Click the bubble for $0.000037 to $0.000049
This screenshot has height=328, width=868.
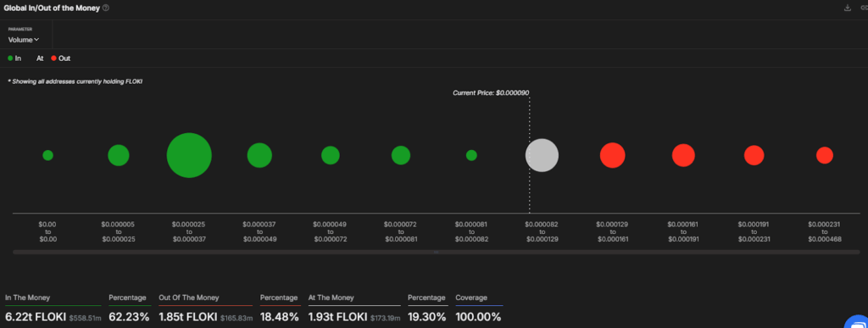(x=259, y=155)
